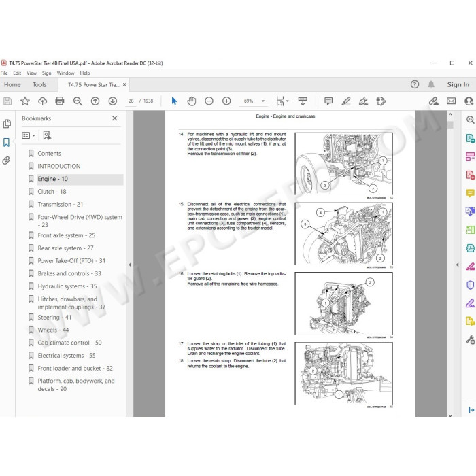Click the document scrollbar up arrow
This screenshot has width=476, height=476.
point(450,115)
